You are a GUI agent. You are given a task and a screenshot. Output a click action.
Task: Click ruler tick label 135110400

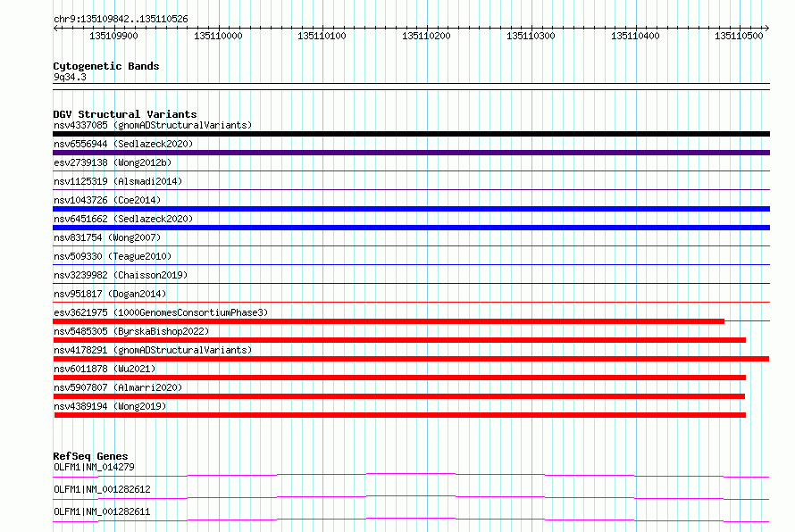635,36
